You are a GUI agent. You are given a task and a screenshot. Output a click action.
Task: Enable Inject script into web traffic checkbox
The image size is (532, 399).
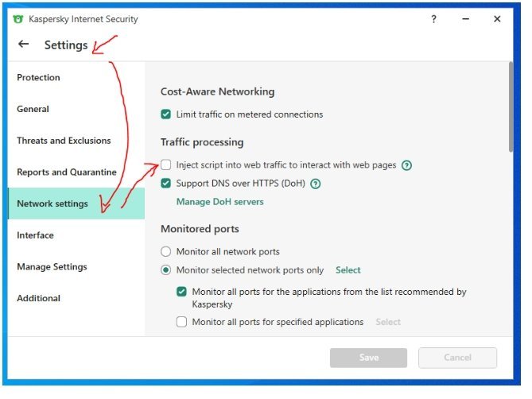(x=166, y=165)
